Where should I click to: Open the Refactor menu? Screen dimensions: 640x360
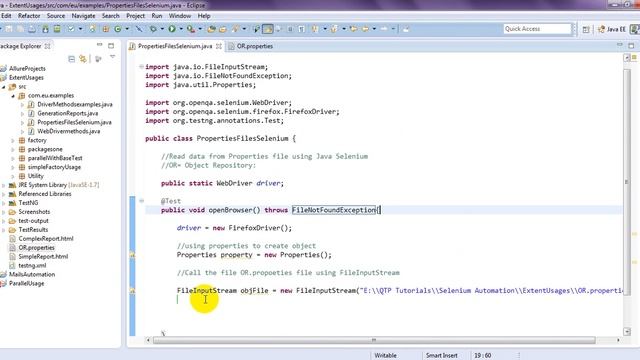pos(29,16)
